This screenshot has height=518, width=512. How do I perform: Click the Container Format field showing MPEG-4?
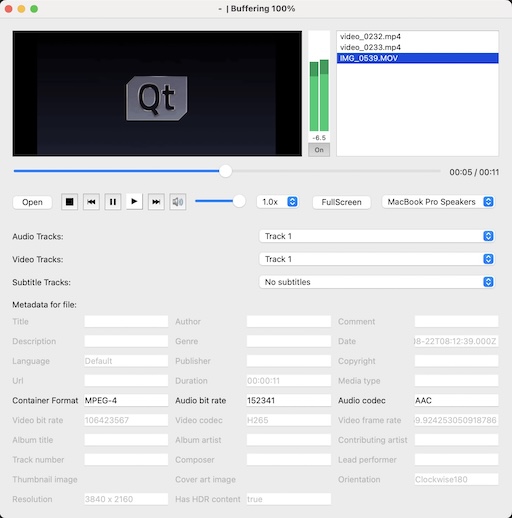pyautogui.click(x=126, y=400)
